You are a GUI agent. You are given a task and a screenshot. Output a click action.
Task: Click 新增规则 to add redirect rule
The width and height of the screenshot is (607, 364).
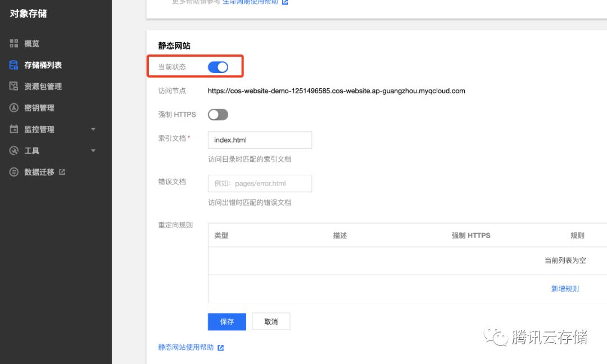pyautogui.click(x=565, y=289)
